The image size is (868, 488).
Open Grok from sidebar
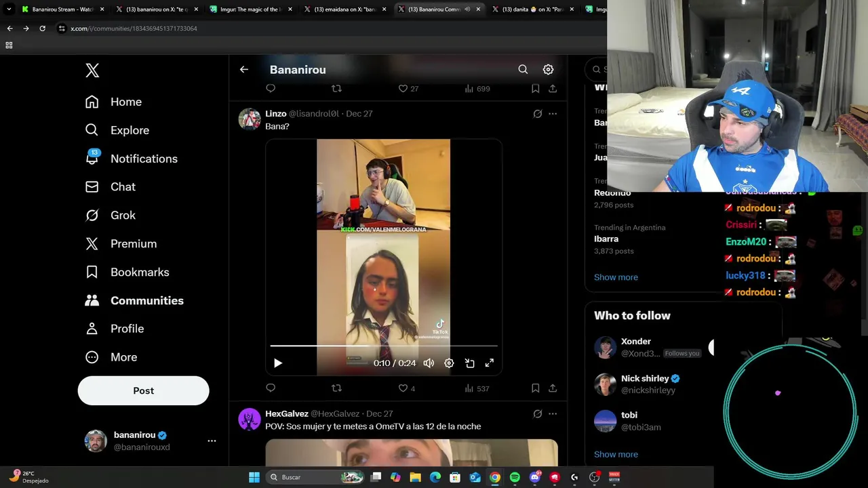pyautogui.click(x=110, y=215)
